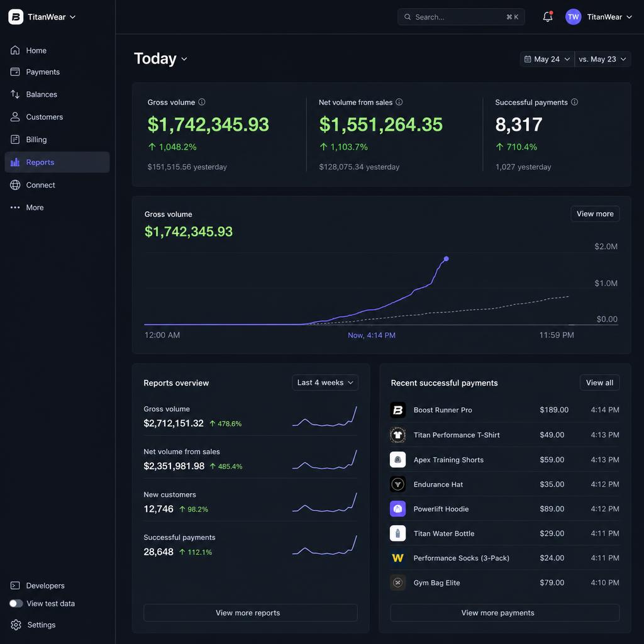The height and width of the screenshot is (644, 644).
Task: Click the 8,317 successful payments figure
Action: point(519,125)
